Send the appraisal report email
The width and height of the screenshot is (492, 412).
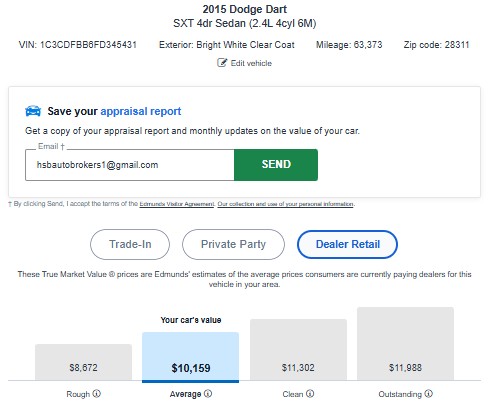(276, 165)
